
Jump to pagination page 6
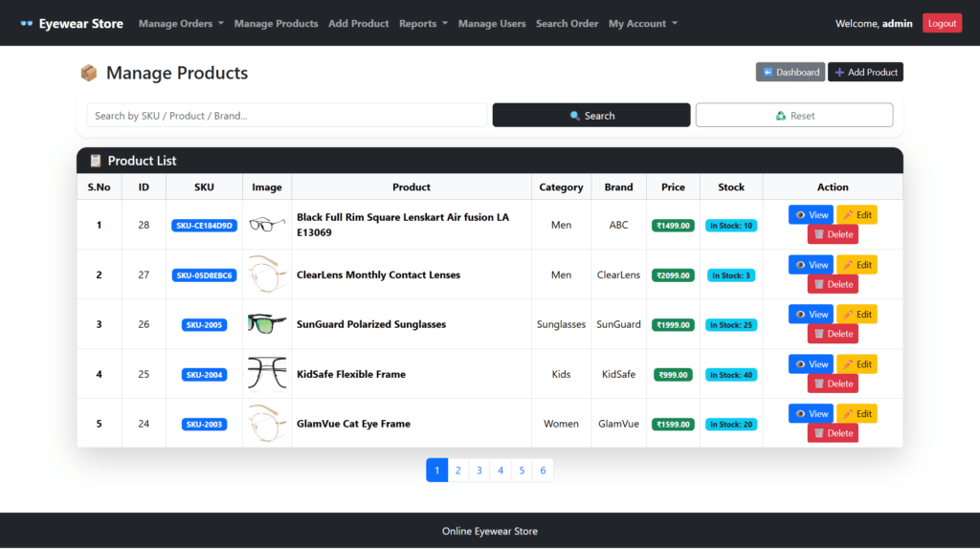point(544,471)
